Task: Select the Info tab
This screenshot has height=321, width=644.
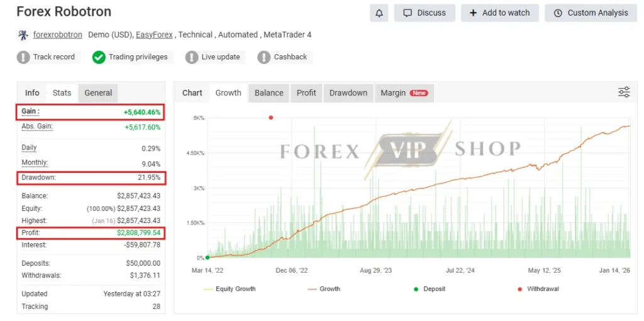Action: coord(32,93)
